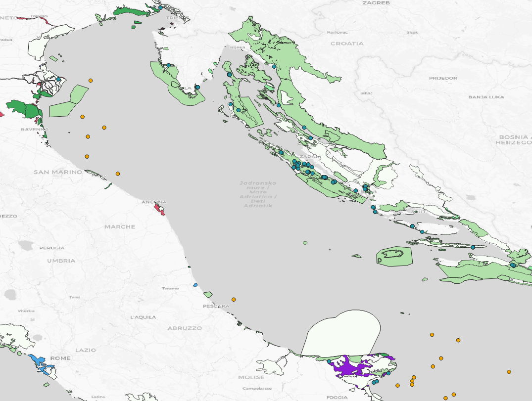Click the green hexagonal zone surrounding the island
The width and height of the screenshot is (532, 401).
tap(394, 256)
